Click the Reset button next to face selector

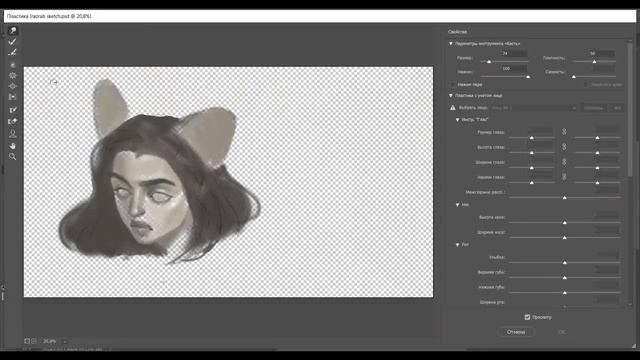point(593,108)
